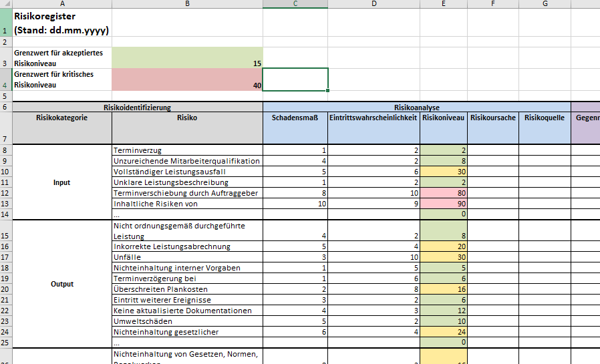This screenshot has width=600, height=364.
Task: Select the Risikoidentifizierung section header
Action: (x=138, y=107)
